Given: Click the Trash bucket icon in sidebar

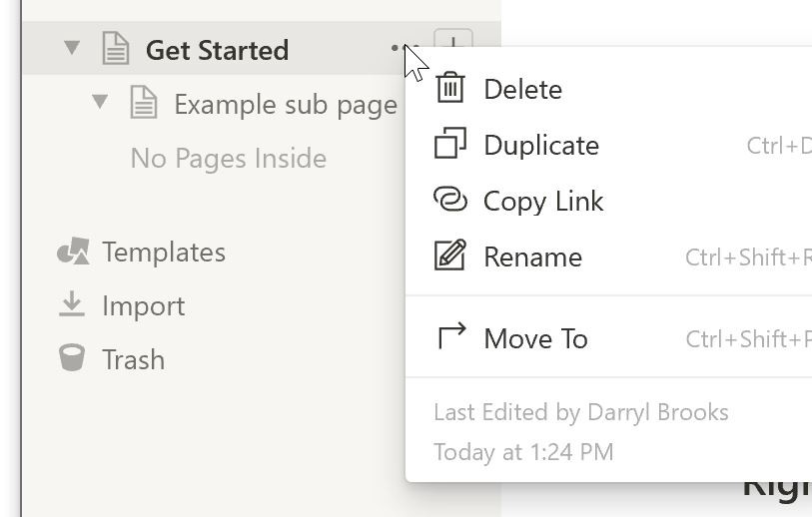Looking at the screenshot, I should (x=72, y=357).
